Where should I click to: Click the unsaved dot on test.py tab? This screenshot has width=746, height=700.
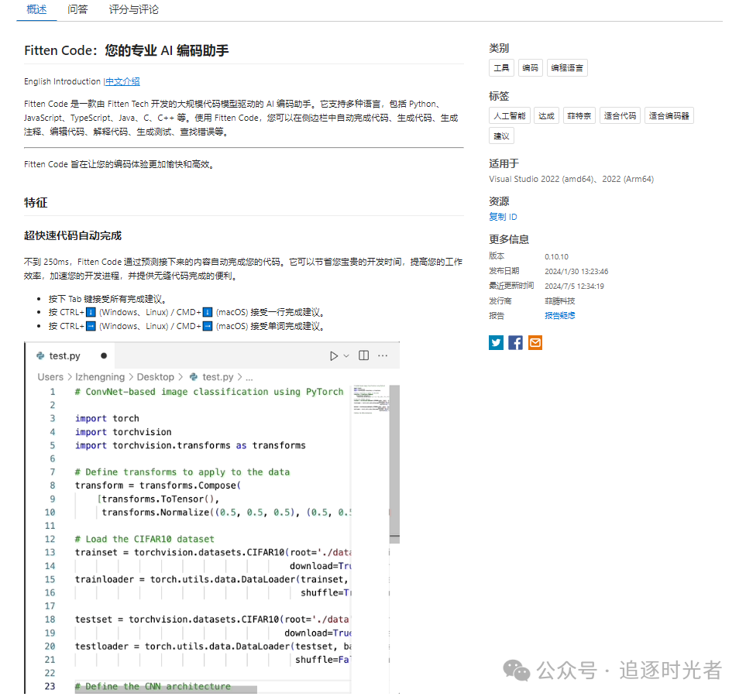tap(104, 355)
